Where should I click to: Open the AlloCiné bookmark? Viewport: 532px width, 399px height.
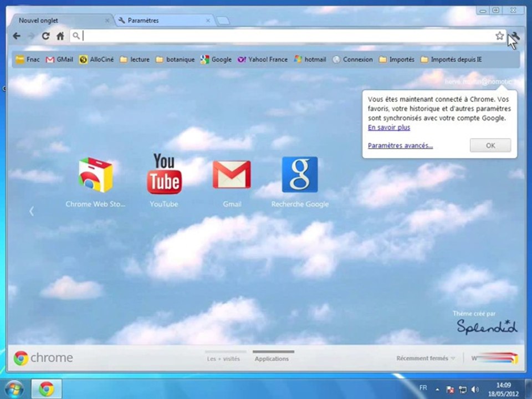[96, 59]
